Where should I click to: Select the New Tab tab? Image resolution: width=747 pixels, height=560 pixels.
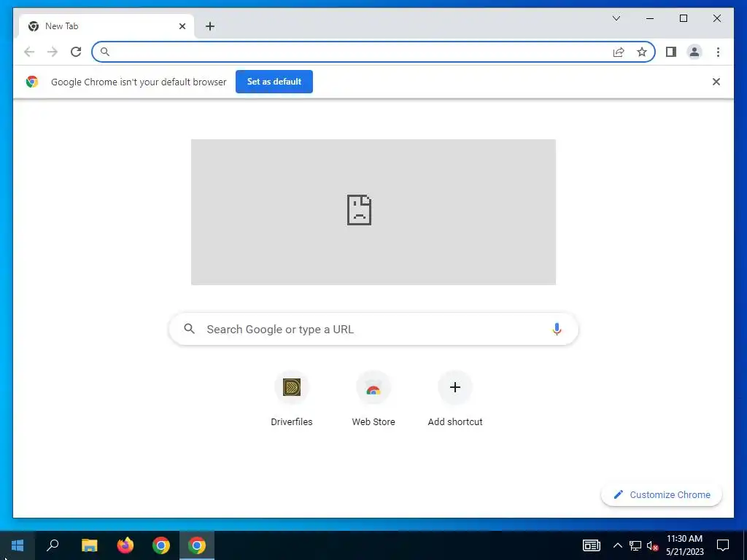107,26
